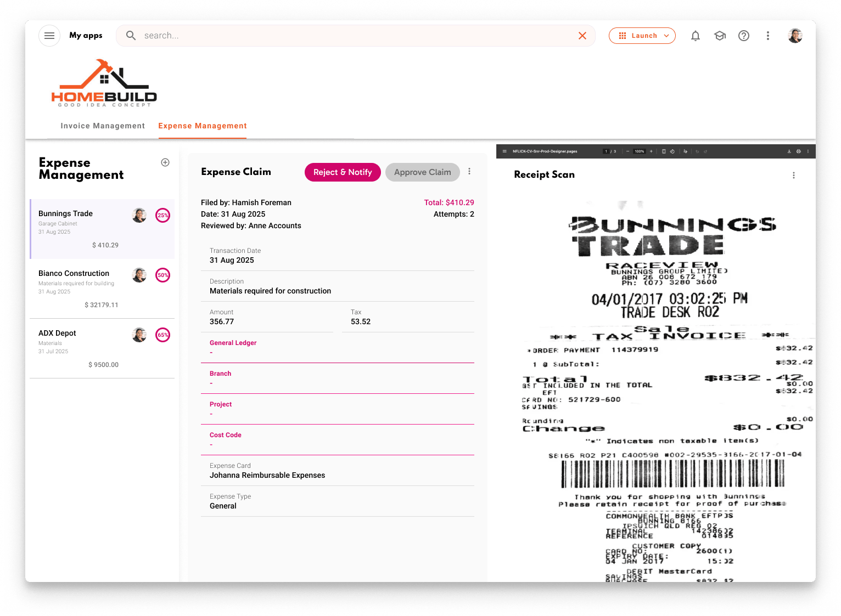Click the print icon in receipt viewer
Screen dimensions: 841x616
[x=798, y=151]
